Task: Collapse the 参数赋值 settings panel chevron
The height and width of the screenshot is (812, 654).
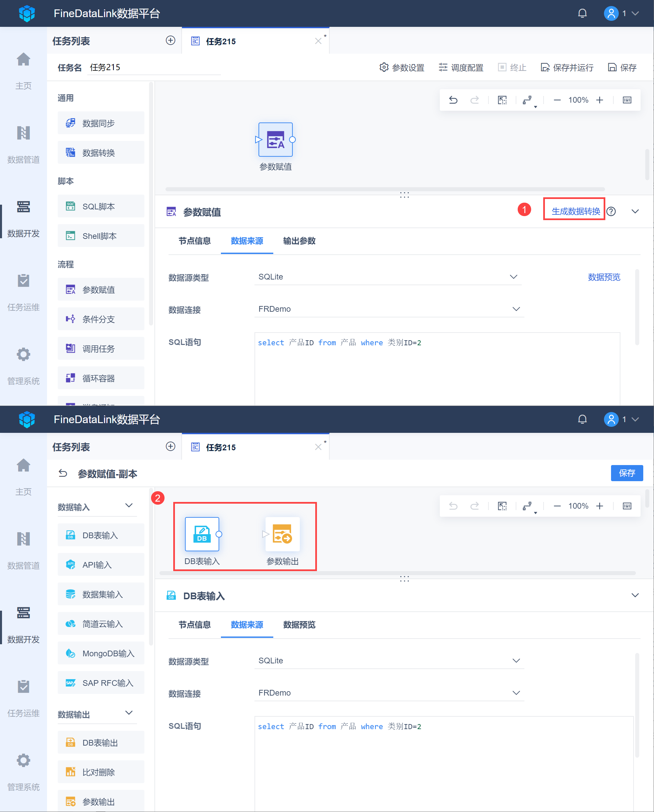Action: [x=635, y=211]
